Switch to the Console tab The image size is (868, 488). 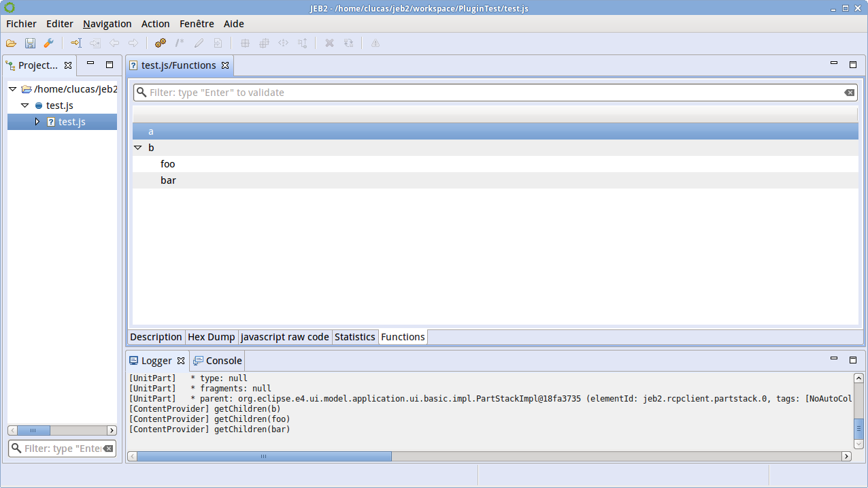click(x=217, y=361)
